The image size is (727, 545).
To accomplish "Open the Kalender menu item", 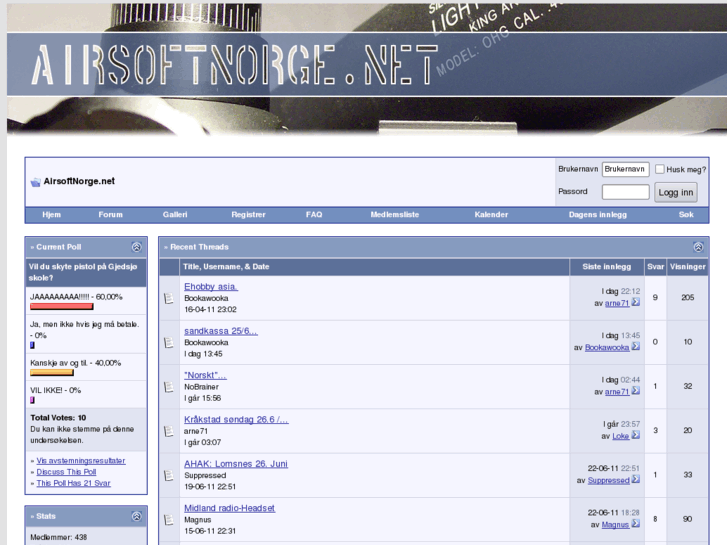I will 491,215.
